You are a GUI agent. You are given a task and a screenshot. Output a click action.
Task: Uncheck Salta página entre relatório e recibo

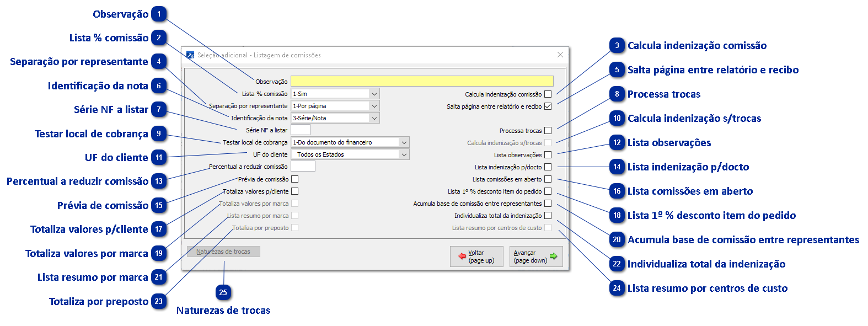click(x=548, y=106)
